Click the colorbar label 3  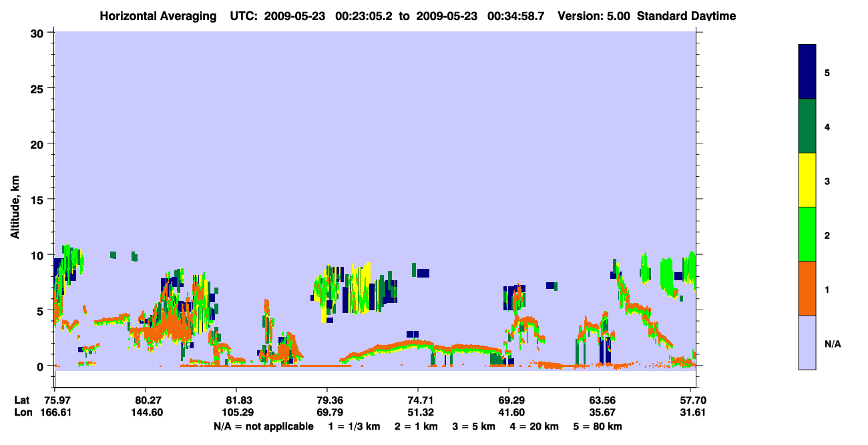click(x=827, y=180)
